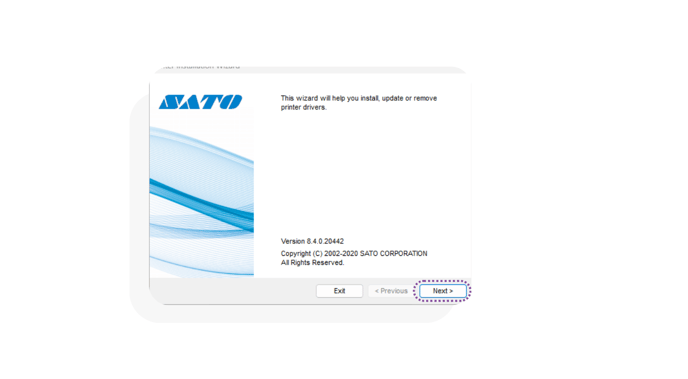Click the SATO CORPORATION text
The height and width of the screenshot is (379, 688).
[394, 254]
